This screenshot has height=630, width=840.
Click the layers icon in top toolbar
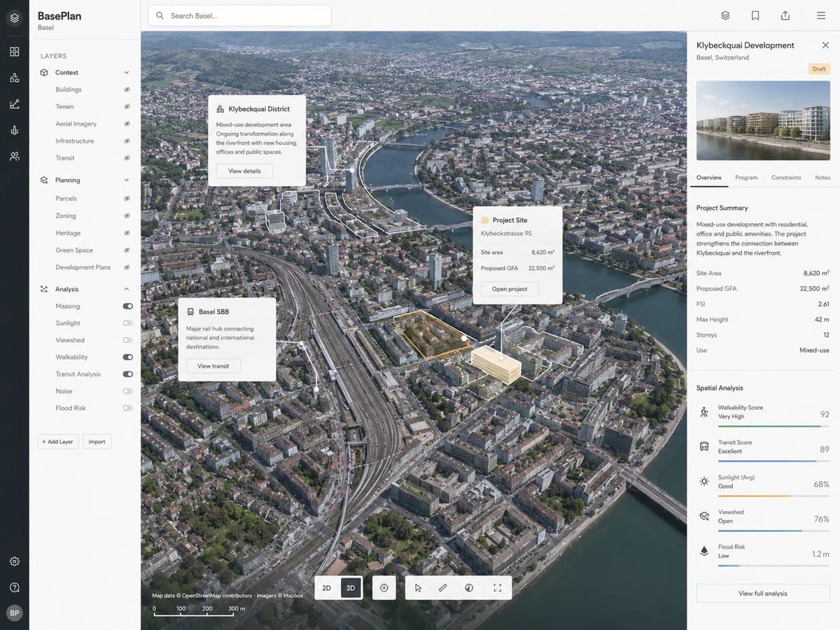[725, 15]
